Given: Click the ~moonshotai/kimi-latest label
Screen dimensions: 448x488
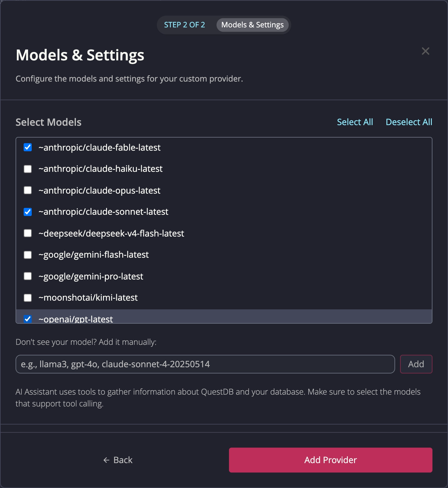Looking at the screenshot, I should pyautogui.click(x=88, y=298).
